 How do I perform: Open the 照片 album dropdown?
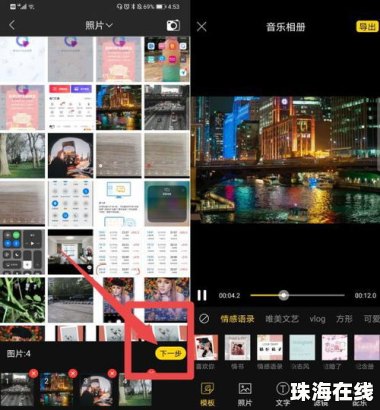click(x=99, y=25)
